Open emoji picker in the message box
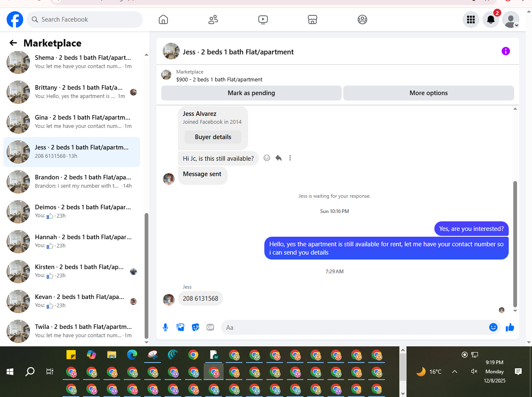This screenshot has height=397, width=532. (x=493, y=327)
